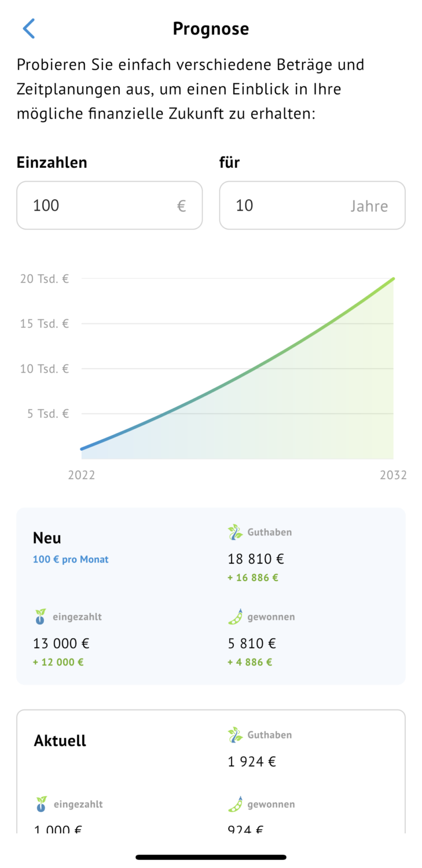
Task: Click Guthaben plant icon in Aktuell card
Action: pyautogui.click(x=235, y=735)
